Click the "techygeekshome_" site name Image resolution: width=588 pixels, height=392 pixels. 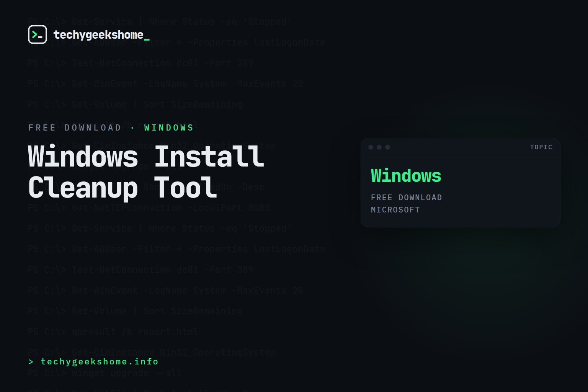coord(101,35)
